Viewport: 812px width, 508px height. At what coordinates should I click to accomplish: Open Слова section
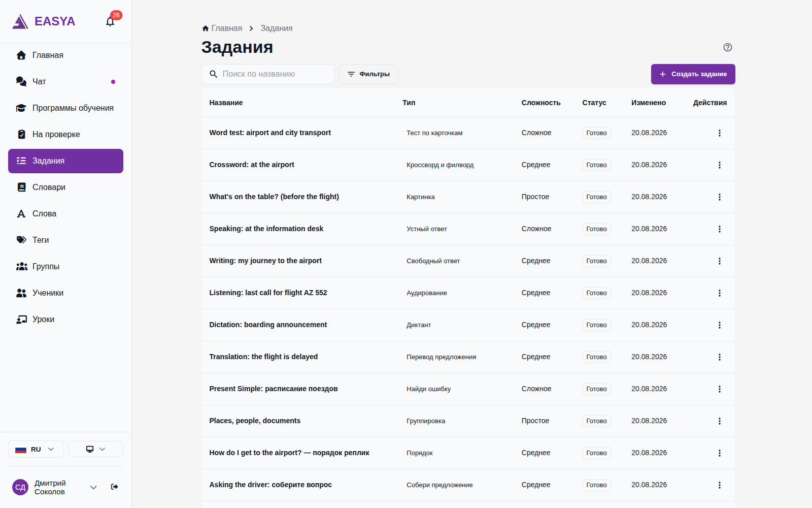pos(65,214)
